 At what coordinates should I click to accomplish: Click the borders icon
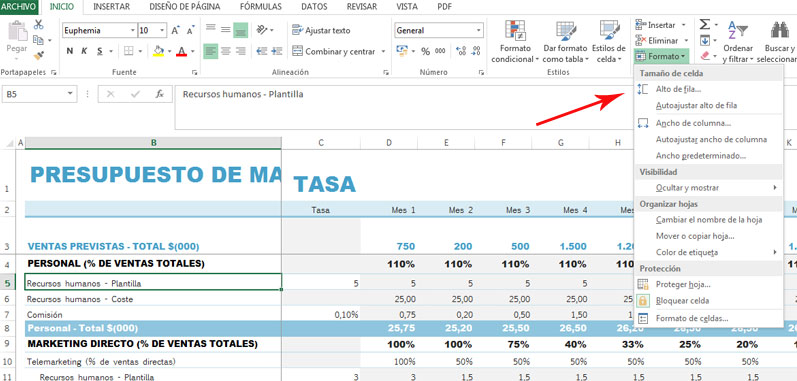click(129, 51)
